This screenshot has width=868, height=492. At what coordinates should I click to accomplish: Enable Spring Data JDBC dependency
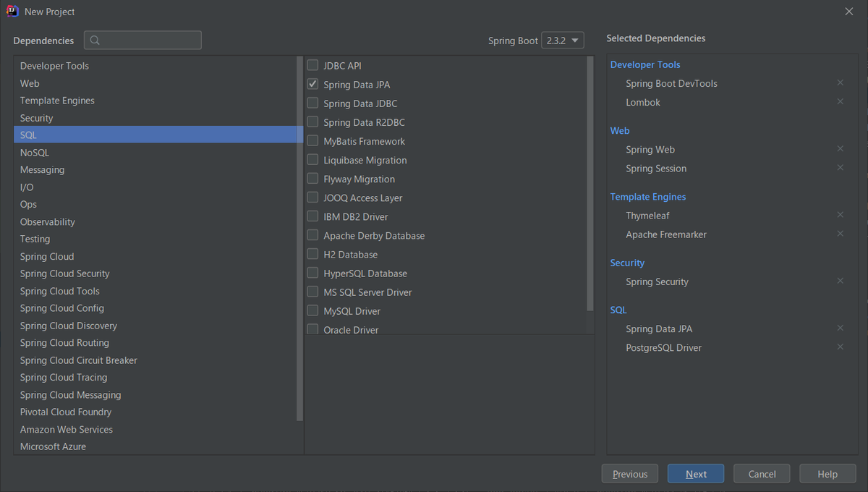tap(312, 103)
